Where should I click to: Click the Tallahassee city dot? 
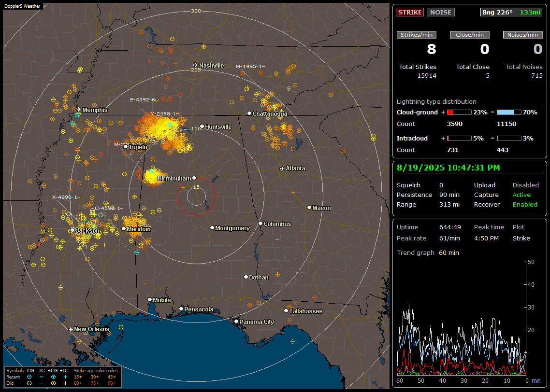286,311
